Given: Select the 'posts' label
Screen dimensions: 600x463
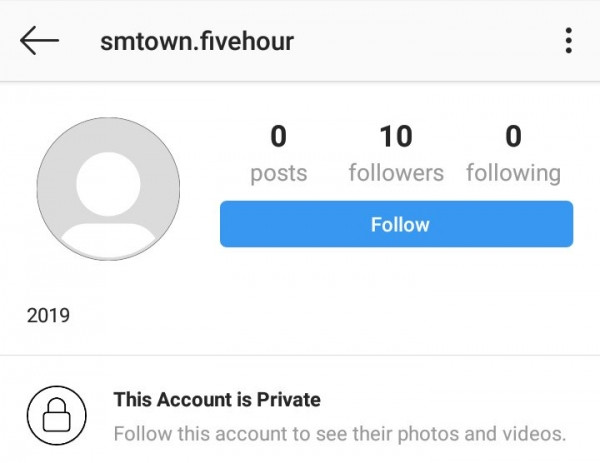Looking at the screenshot, I should click(278, 173).
